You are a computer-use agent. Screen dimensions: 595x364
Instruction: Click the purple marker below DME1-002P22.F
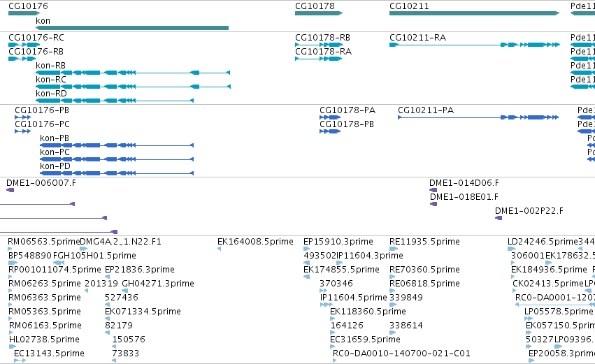click(x=499, y=218)
